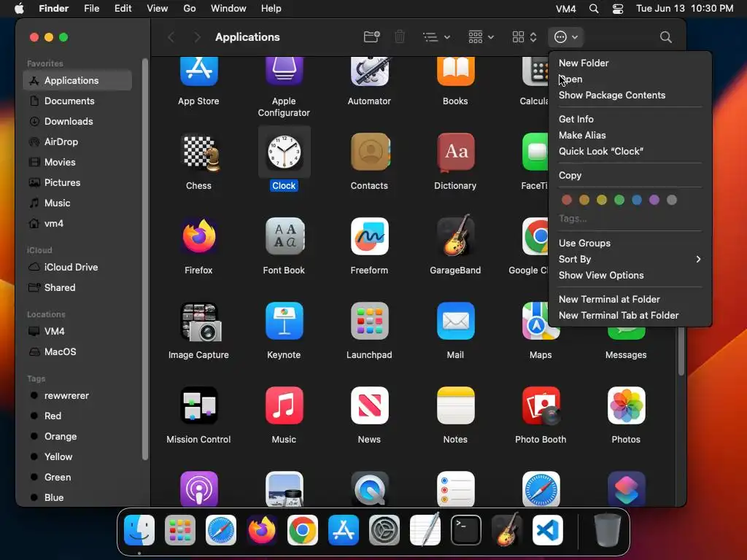The image size is (747, 560).
Task: Select the Music app icon in the grid
Action: [x=284, y=405]
